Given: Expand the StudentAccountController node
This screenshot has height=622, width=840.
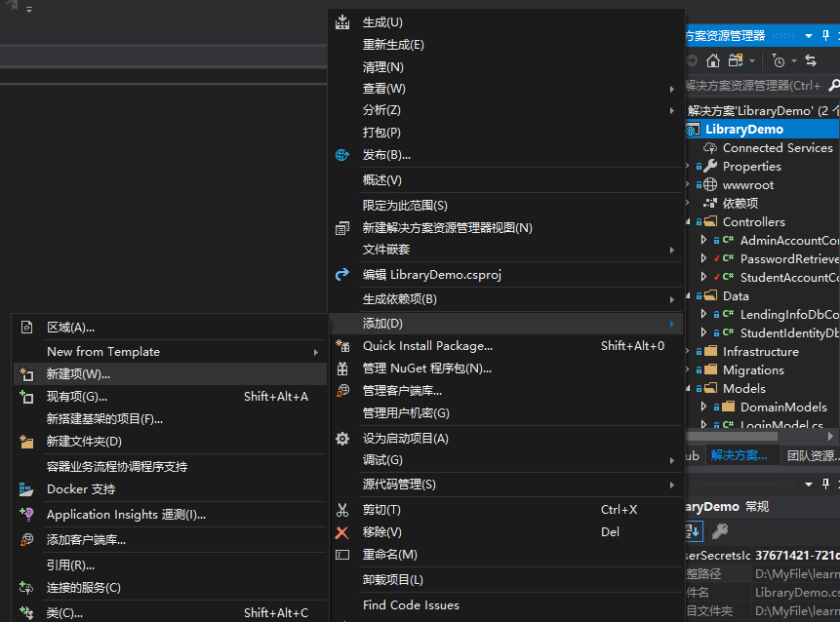Looking at the screenshot, I should tap(704, 277).
